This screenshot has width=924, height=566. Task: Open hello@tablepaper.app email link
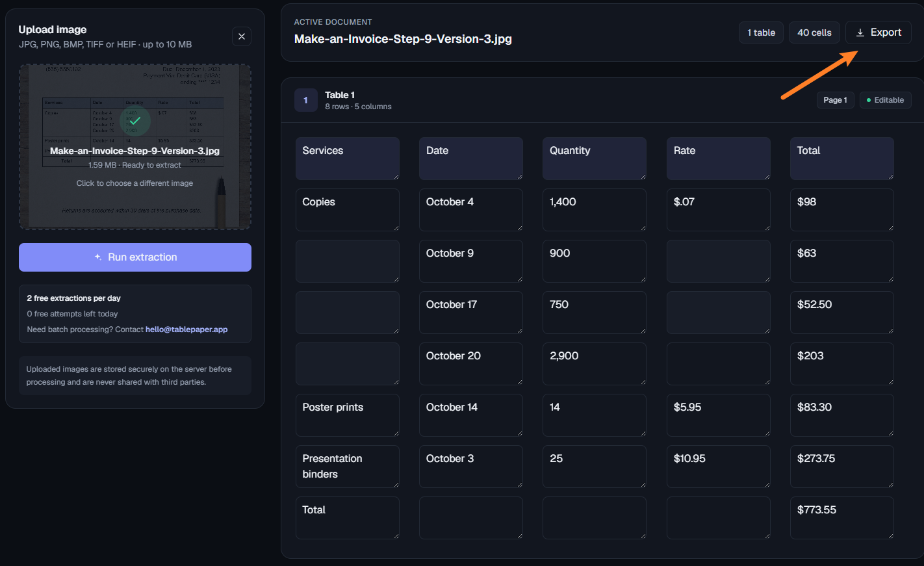pos(186,329)
